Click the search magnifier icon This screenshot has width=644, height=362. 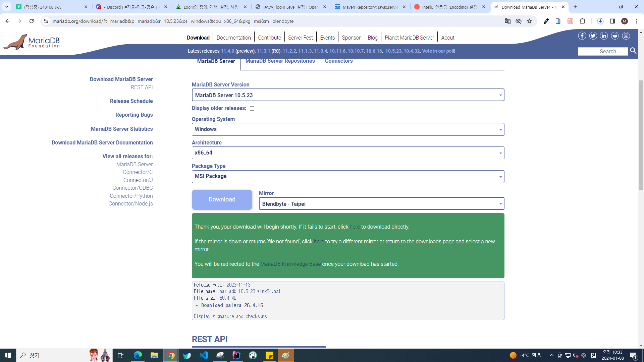[x=633, y=51]
